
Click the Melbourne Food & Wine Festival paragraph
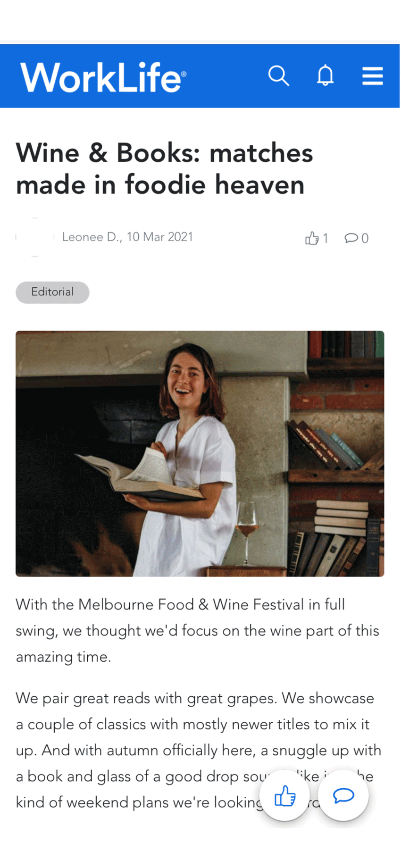click(197, 630)
